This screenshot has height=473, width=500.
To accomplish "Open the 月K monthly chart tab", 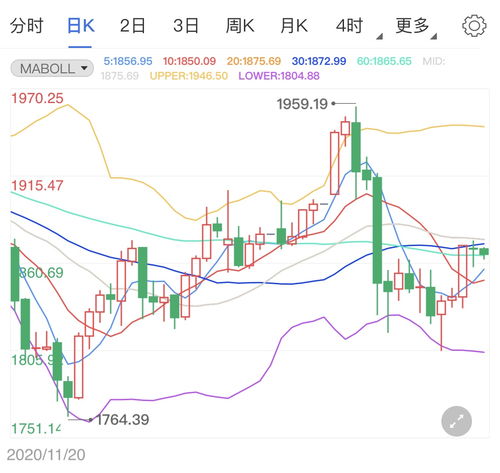I will 293,26.
